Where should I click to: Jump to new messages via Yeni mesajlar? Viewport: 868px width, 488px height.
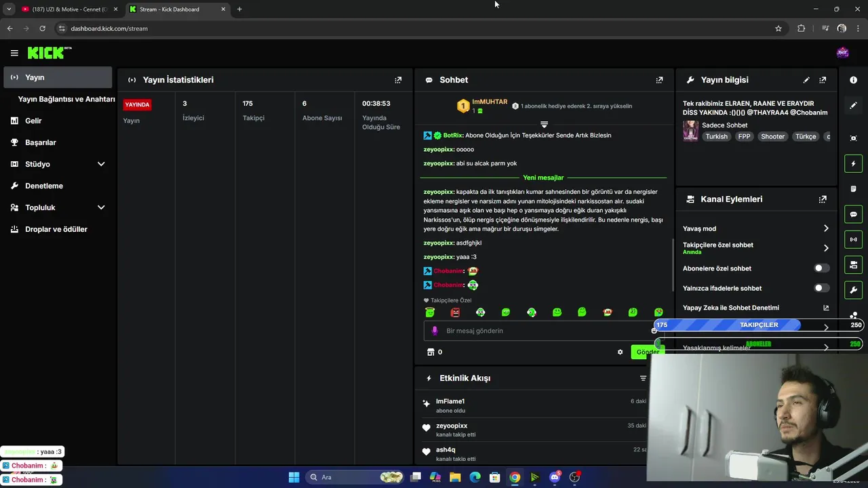pyautogui.click(x=543, y=178)
